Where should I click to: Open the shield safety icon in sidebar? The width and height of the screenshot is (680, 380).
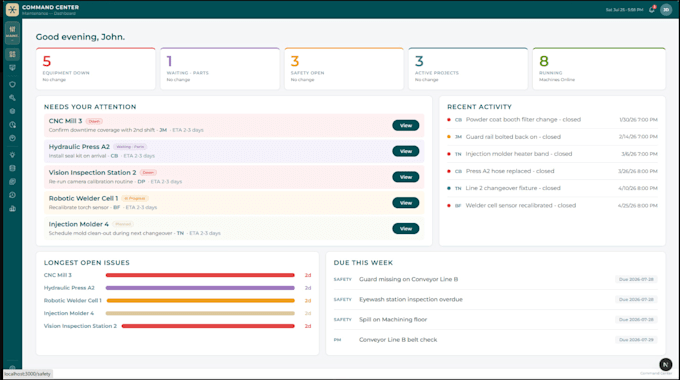(x=12, y=84)
